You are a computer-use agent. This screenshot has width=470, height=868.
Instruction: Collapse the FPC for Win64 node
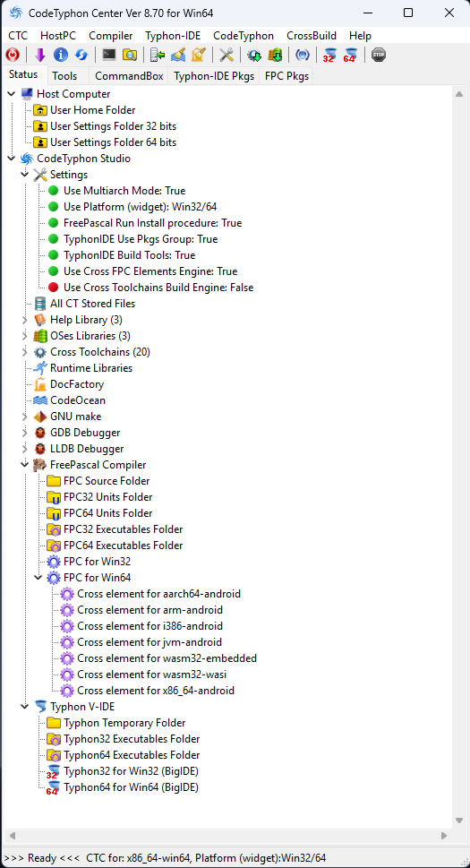38,578
